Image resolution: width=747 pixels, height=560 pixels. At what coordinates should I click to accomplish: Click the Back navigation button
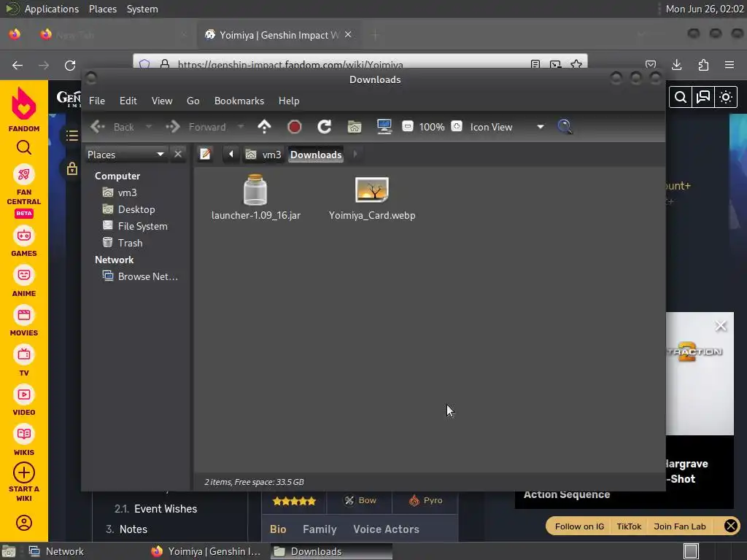point(112,127)
